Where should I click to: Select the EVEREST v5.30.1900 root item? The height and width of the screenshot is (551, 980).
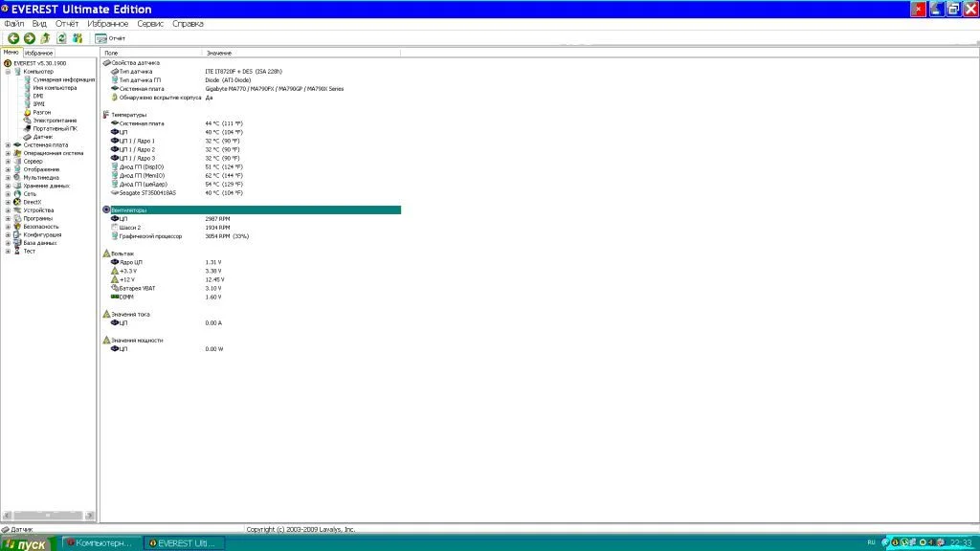pos(39,63)
